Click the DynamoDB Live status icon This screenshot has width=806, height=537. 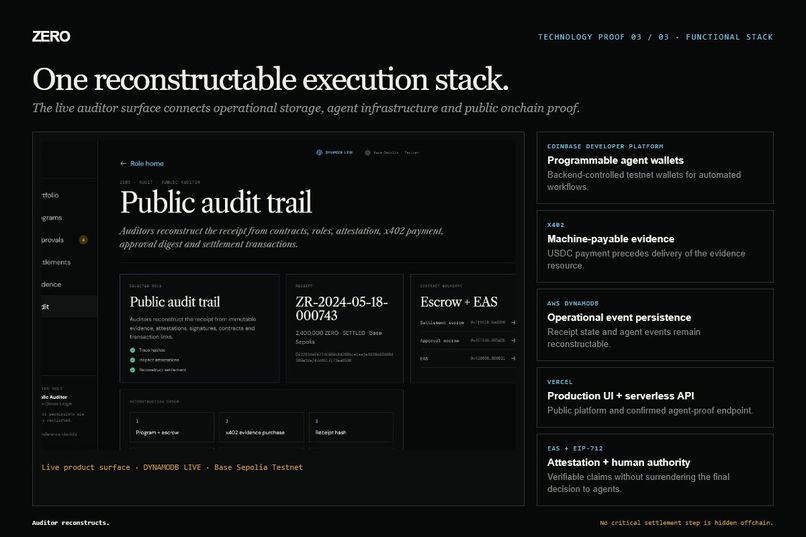(x=319, y=153)
